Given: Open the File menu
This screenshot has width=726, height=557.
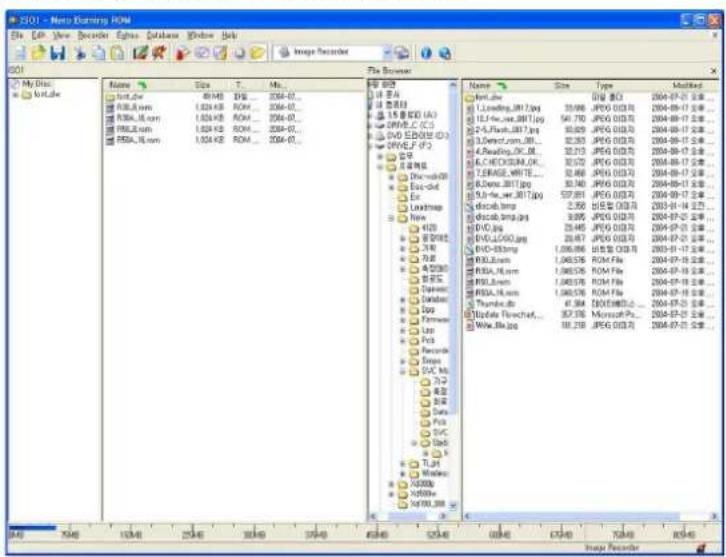Looking at the screenshot, I should point(17,35).
